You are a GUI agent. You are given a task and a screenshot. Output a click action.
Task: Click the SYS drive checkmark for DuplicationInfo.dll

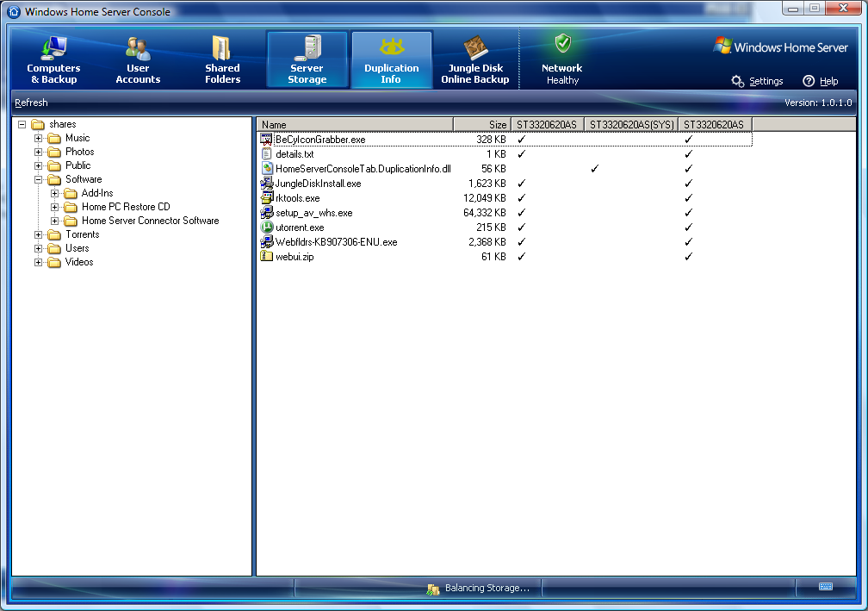pyautogui.click(x=594, y=168)
